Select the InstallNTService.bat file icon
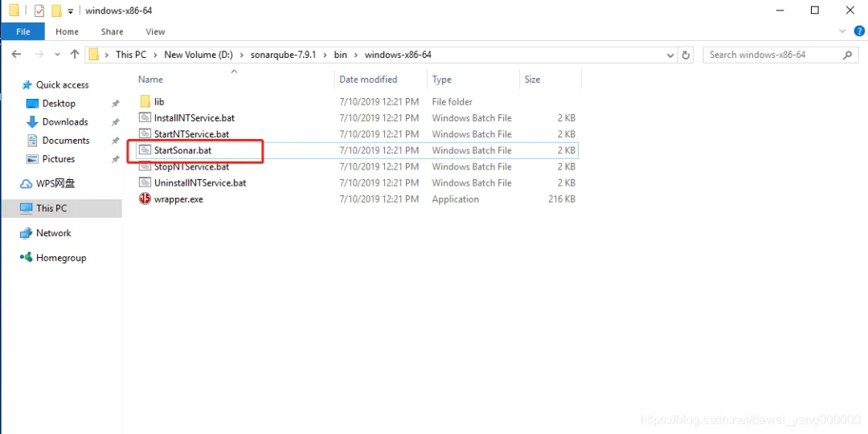Screen dimensions: 868x434 pos(145,118)
